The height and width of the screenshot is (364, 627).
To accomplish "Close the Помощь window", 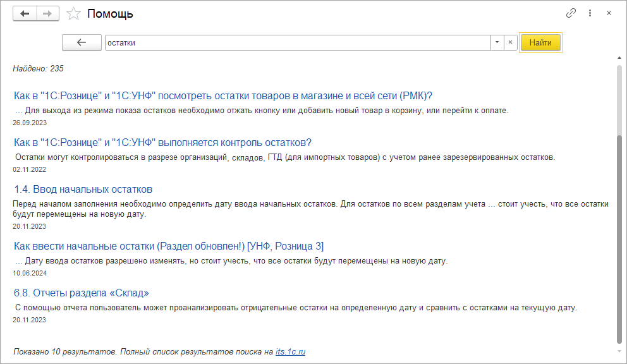I will click(x=609, y=13).
